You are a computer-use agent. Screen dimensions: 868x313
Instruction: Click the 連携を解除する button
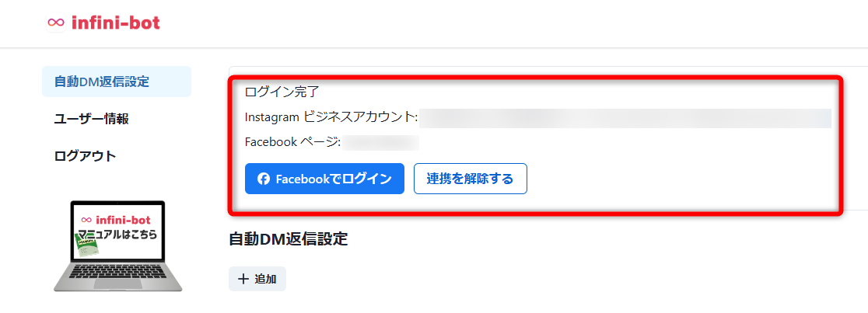click(x=470, y=179)
